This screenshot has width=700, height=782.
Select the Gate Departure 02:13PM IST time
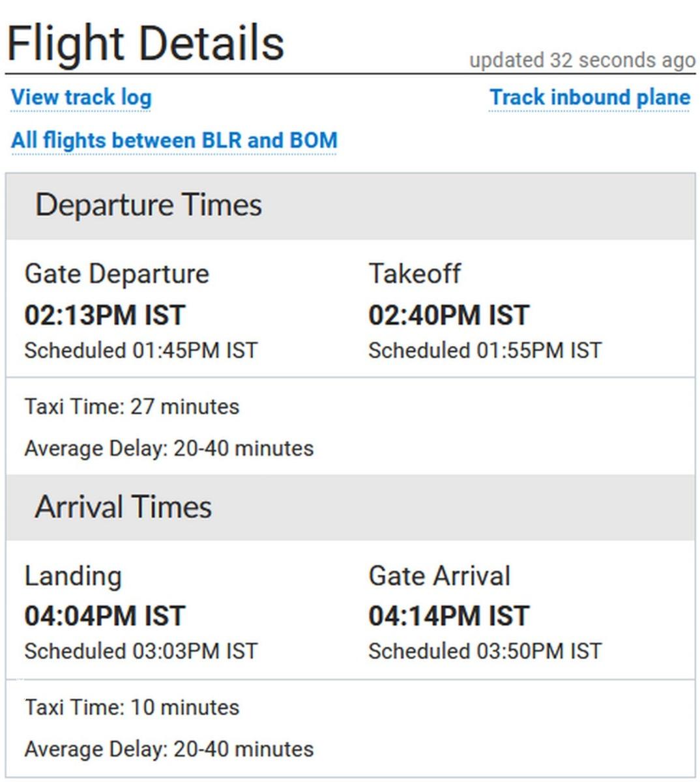click(x=105, y=315)
